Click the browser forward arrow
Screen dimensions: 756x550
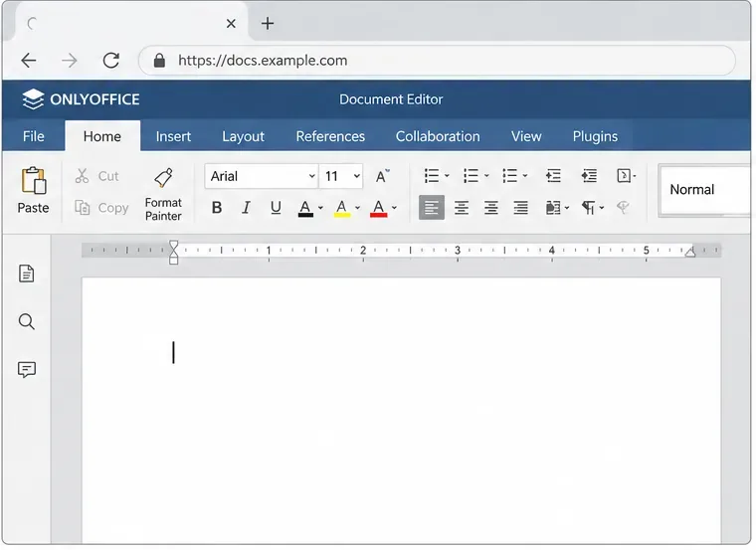coord(70,61)
